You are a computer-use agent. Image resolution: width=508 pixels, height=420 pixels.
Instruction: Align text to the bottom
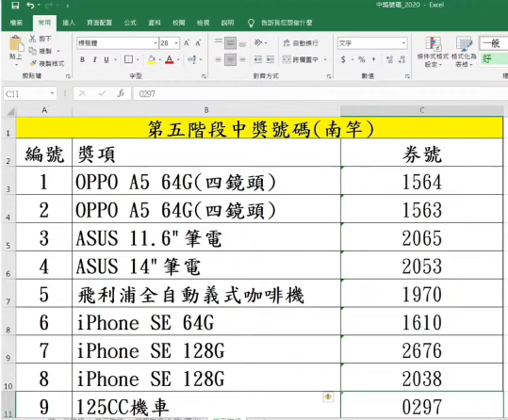[242, 43]
